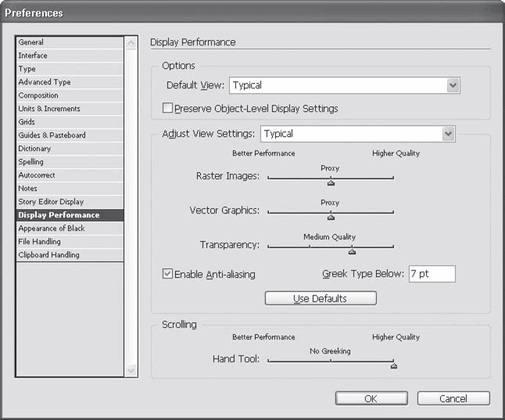Click the Raster Images slider handle
The width and height of the screenshot is (505, 420).
click(331, 182)
